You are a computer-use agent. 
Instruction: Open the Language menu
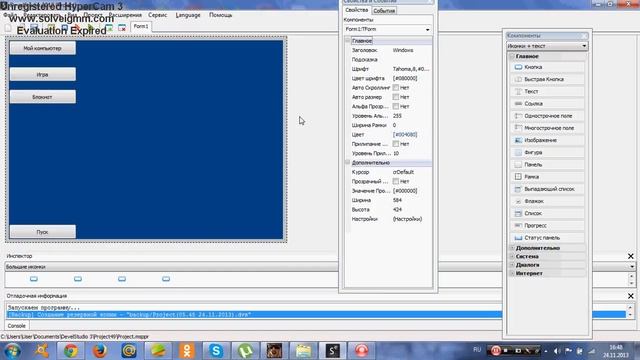coord(188,15)
